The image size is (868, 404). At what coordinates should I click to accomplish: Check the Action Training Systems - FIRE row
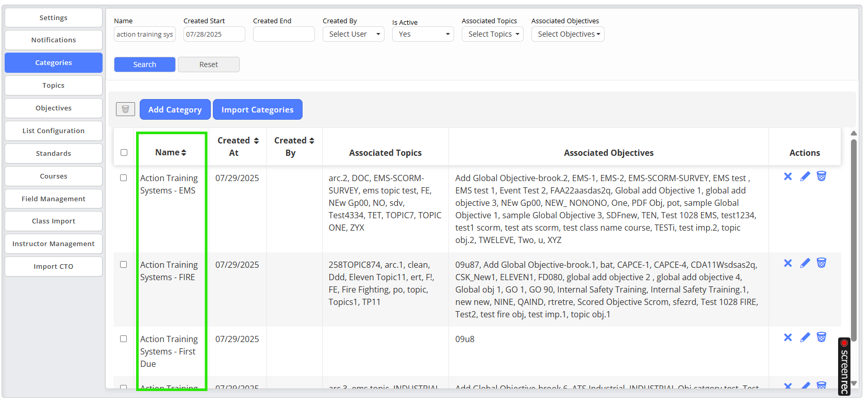pos(124,264)
